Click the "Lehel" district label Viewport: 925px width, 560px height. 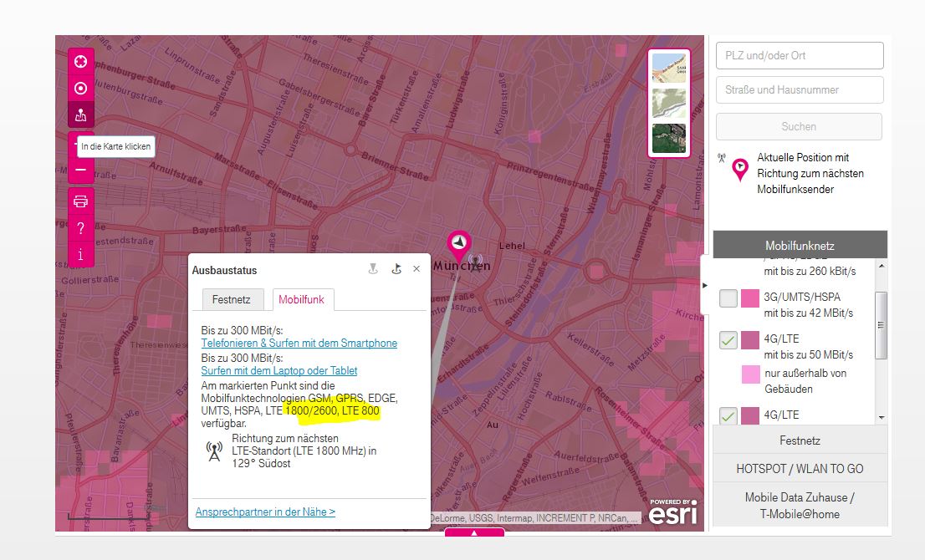512,246
